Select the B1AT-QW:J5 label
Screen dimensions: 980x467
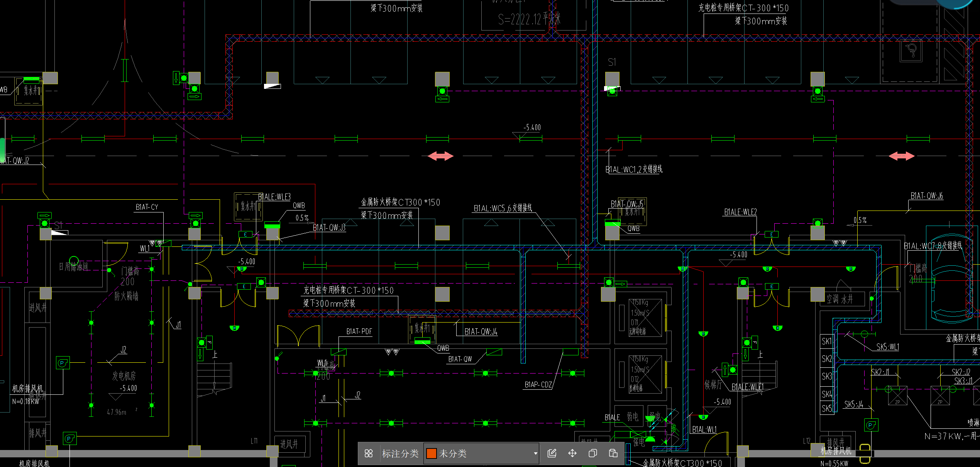click(x=627, y=204)
